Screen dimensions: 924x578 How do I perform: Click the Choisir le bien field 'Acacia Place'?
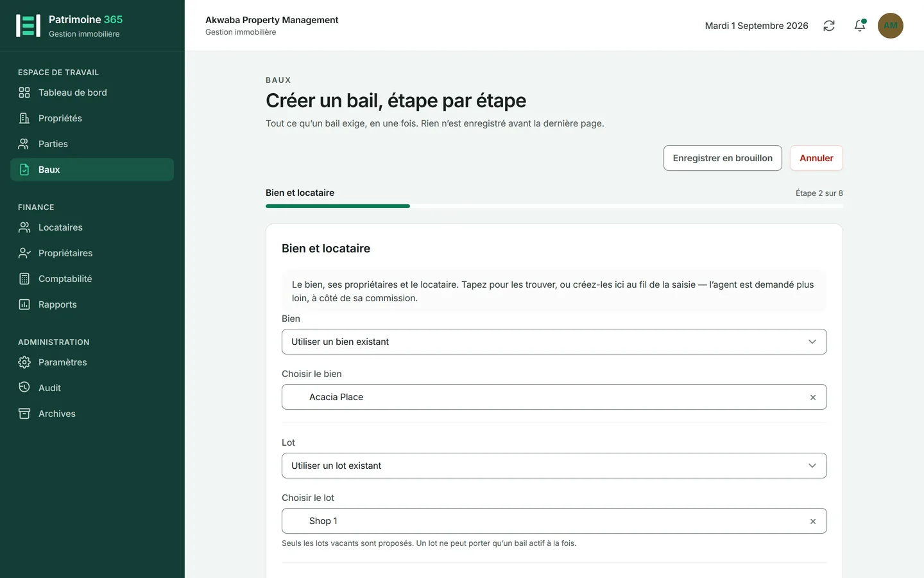point(554,397)
